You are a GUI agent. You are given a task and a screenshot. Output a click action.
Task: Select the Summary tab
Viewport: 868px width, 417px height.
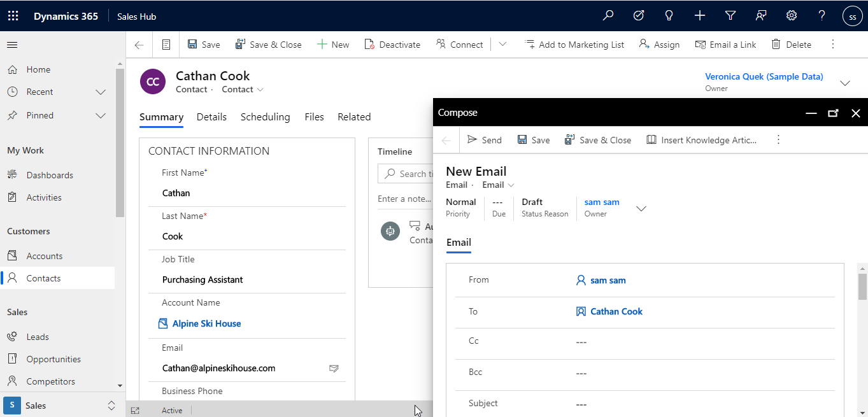tap(161, 117)
